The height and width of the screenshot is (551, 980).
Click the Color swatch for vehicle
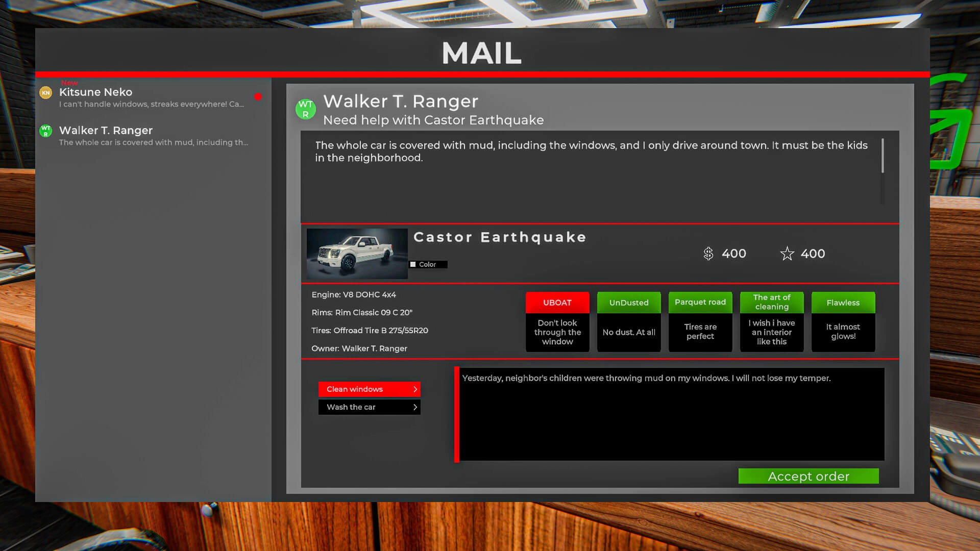(413, 264)
